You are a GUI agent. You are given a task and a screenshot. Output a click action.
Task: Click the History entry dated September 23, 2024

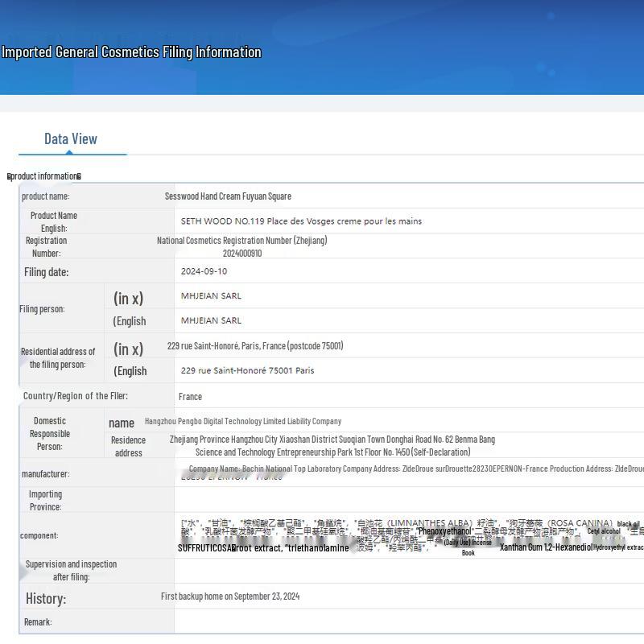(230, 597)
